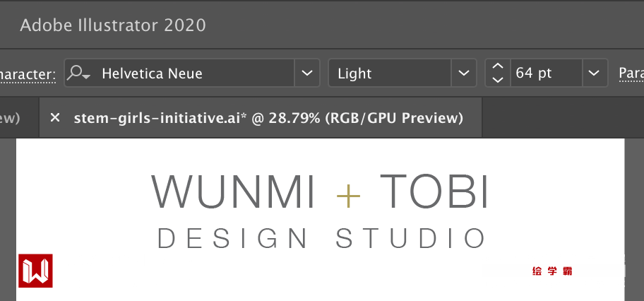Expand the font style dropdown arrow
This screenshot has height=301, width=644.
(x=463, y=73)
